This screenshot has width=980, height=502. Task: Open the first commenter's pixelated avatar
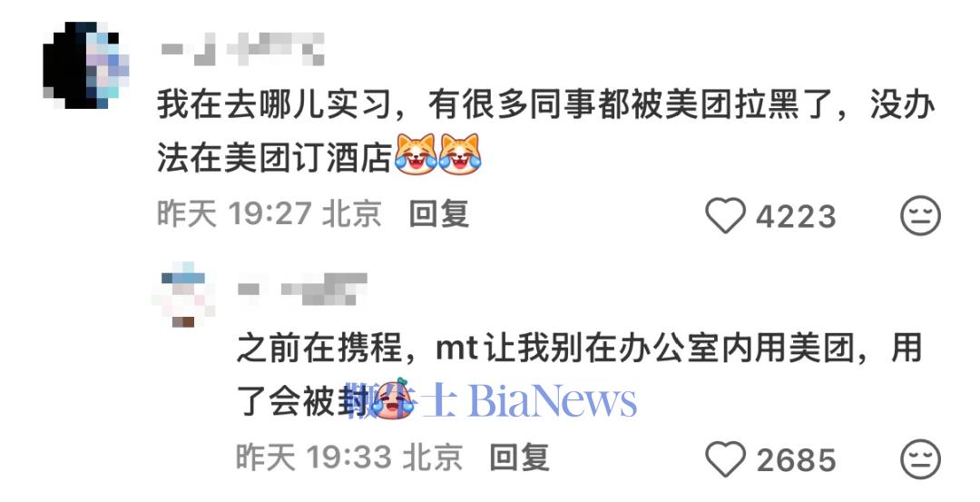86,65
